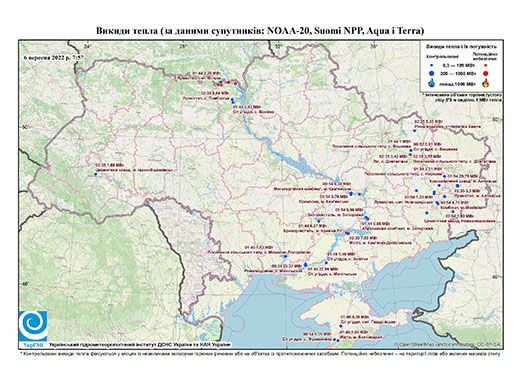The image size is (520, 368).
Task: Click the orange fire legend icon
Action: pos(486,83)
